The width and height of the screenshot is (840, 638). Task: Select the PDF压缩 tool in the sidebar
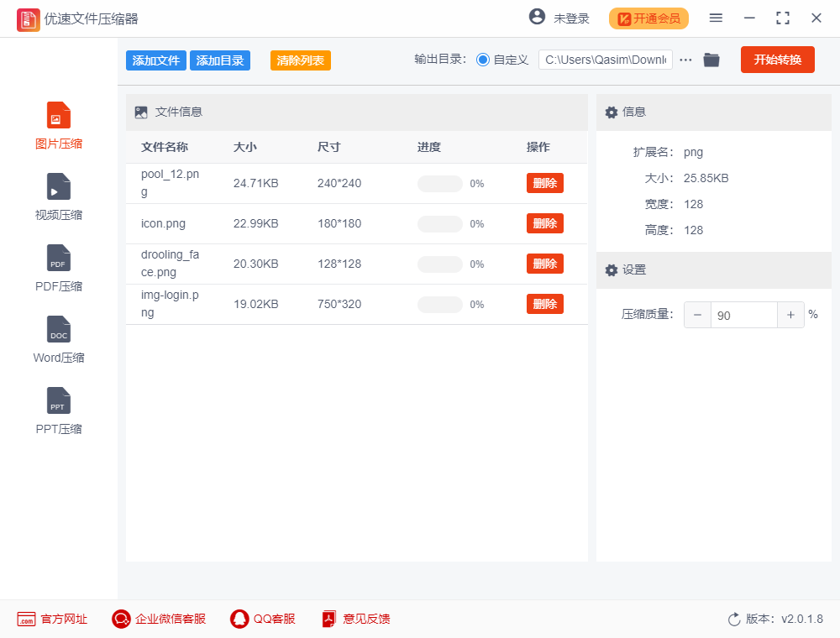click(58, 267)
